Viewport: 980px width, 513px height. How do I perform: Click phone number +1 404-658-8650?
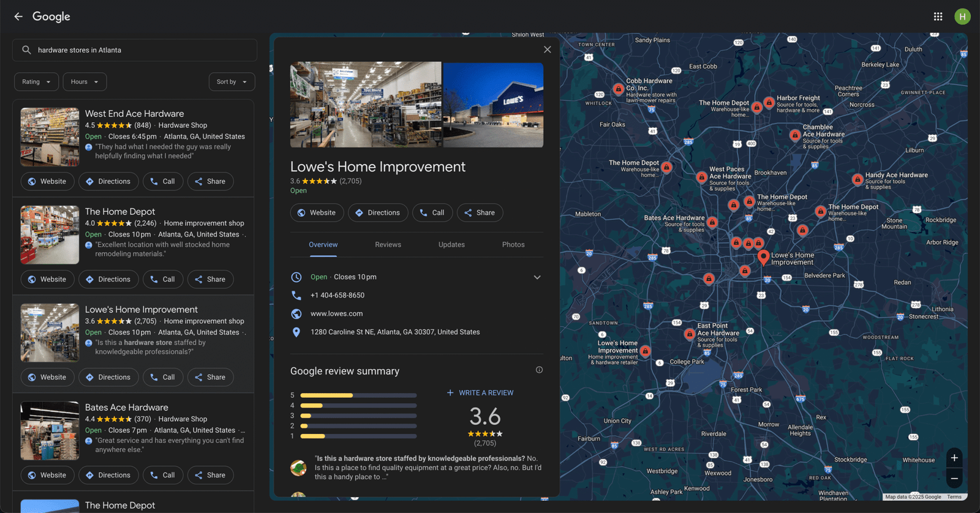[x=337, y=295]
